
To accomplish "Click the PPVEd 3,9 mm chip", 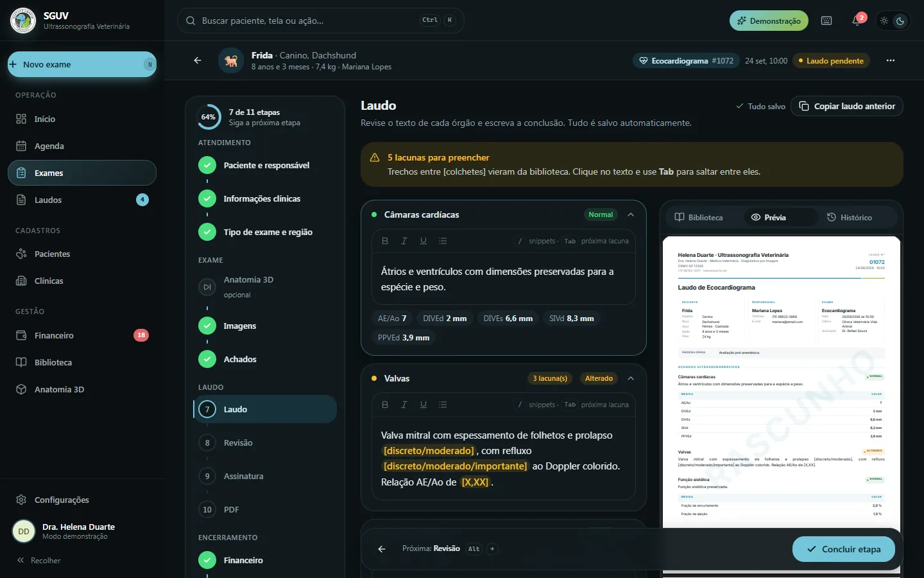I will (x=404, y=338).
